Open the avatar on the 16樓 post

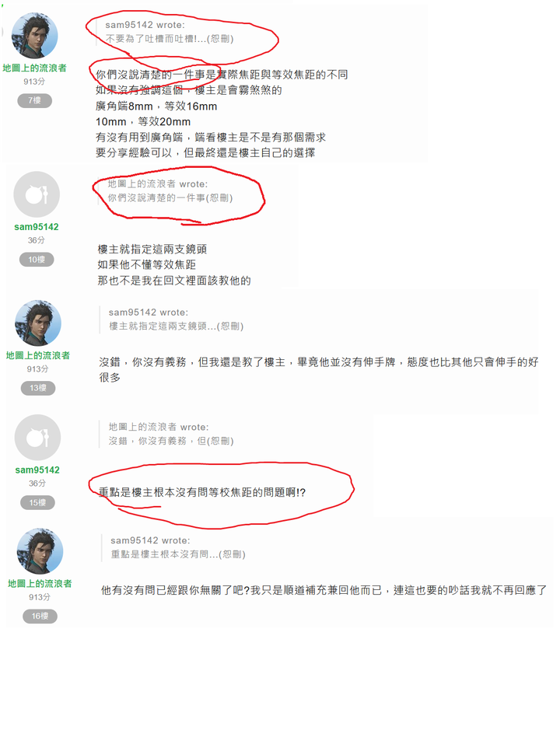click(x=40, y=551)
